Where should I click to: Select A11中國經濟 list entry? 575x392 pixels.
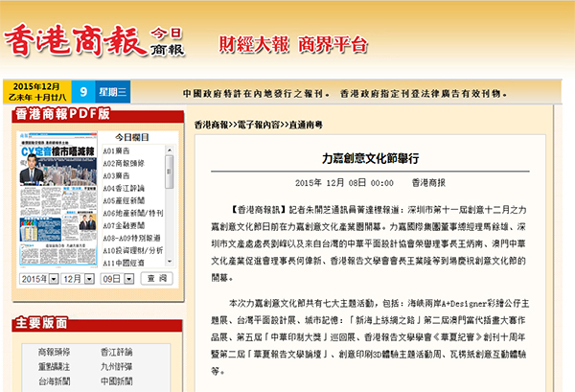point(124,263)
